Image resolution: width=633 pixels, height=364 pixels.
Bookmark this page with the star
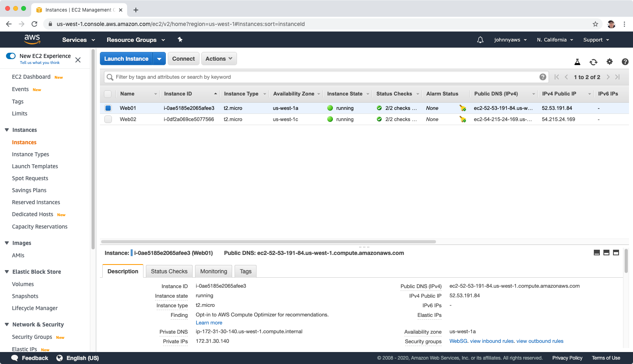click(595, 24)
